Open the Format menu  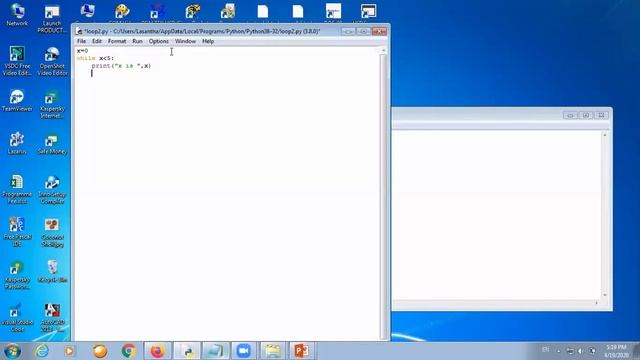pyautogui.click(x=117, y=41)
